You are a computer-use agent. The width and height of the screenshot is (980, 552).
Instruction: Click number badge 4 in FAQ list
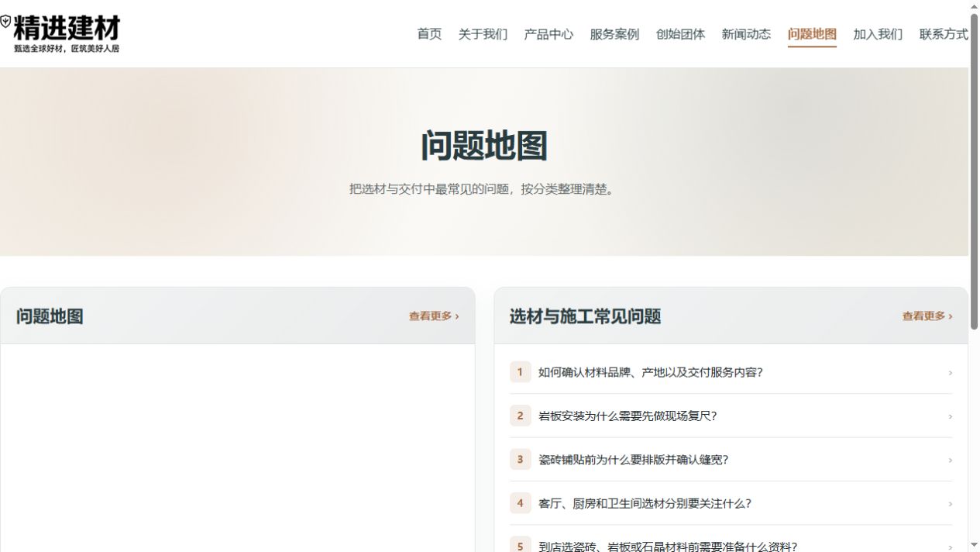coord(520,503)
